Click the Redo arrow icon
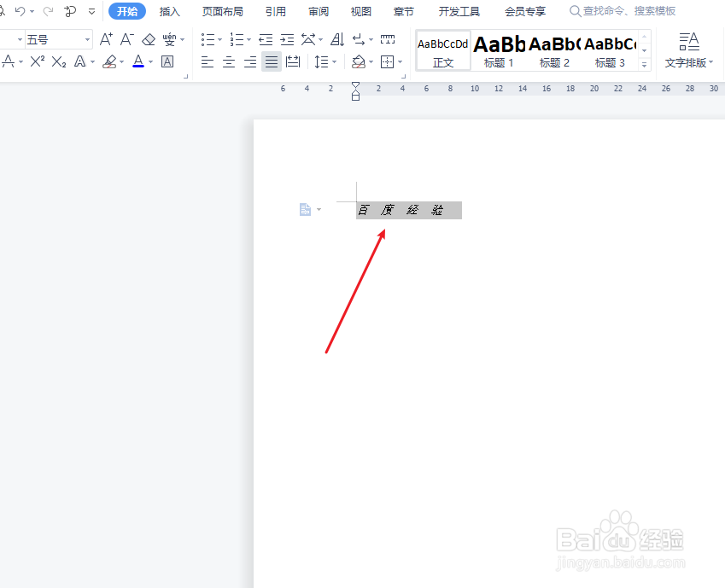The width and height of the screenshot is (725, 588). 48,11
